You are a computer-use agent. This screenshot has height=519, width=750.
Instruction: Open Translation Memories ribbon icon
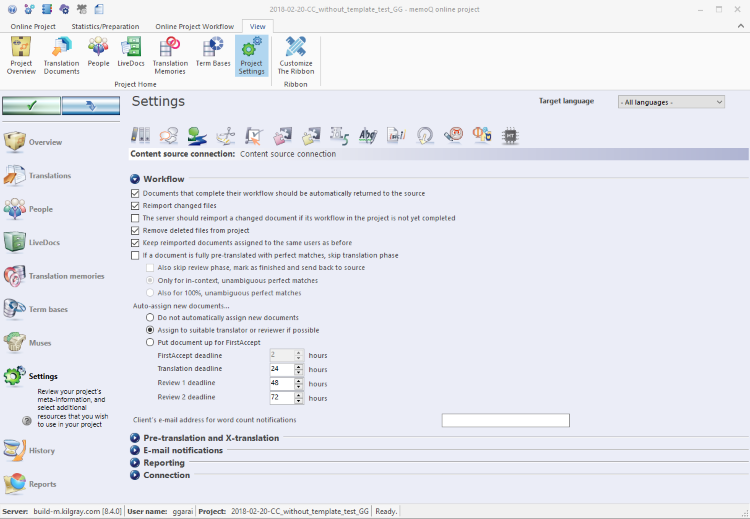[170, 55]
